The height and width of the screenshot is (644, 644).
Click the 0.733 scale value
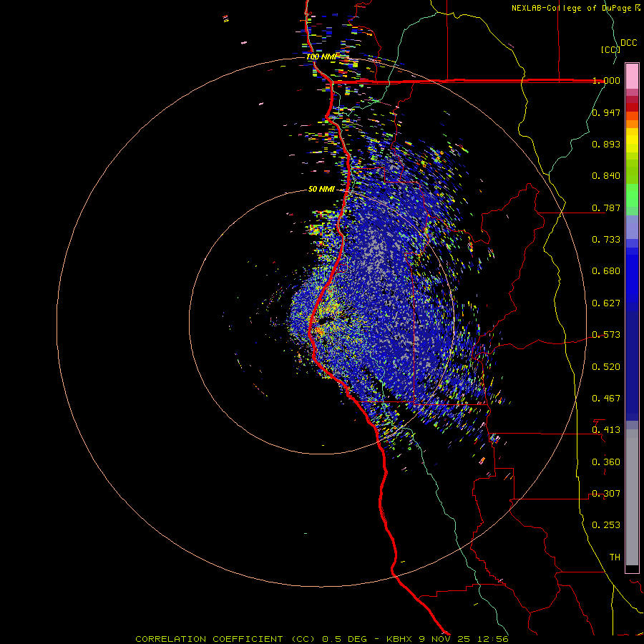coord(606,240)
